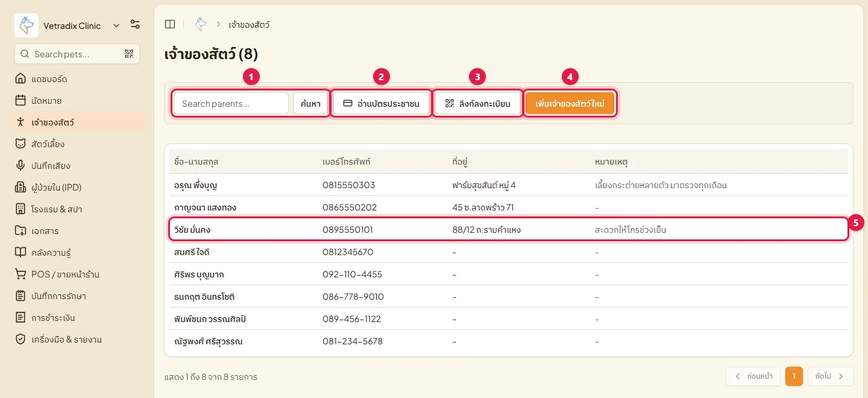Go to POS / ขายหน้าร้าน menu item

77,274
